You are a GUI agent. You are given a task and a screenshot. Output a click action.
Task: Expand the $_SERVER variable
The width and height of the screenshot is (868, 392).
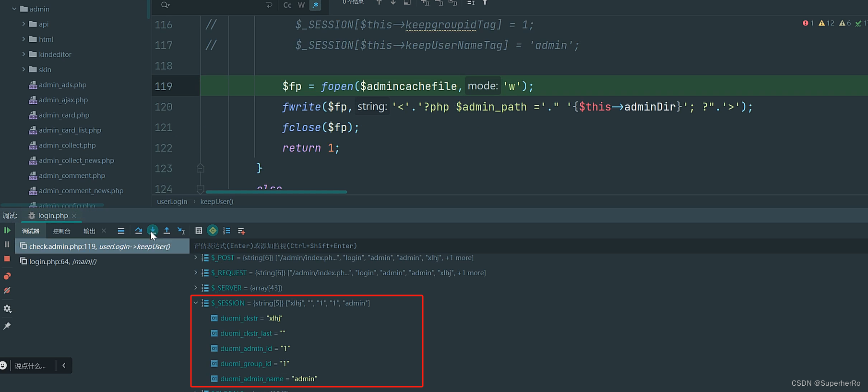click(x=196, y=288)
